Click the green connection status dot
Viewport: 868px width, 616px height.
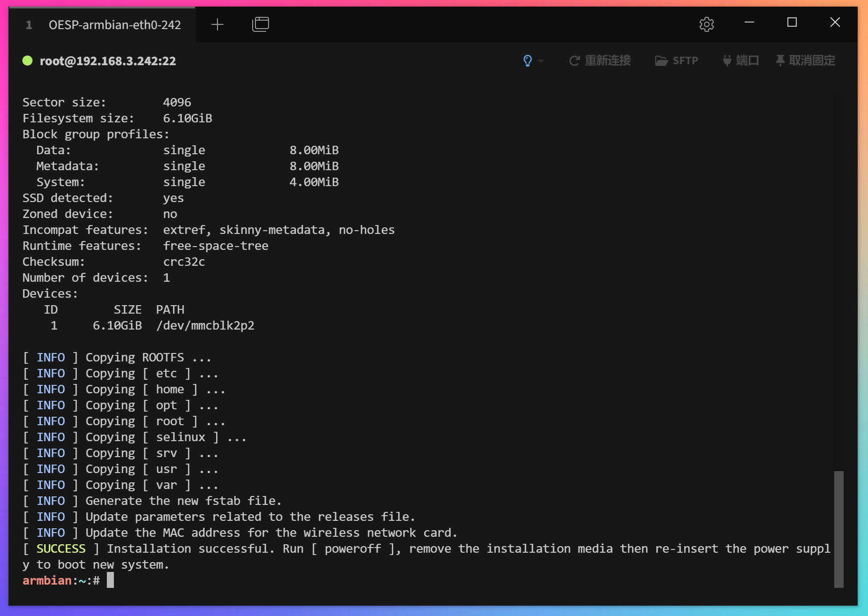click(x=28, y=60)
